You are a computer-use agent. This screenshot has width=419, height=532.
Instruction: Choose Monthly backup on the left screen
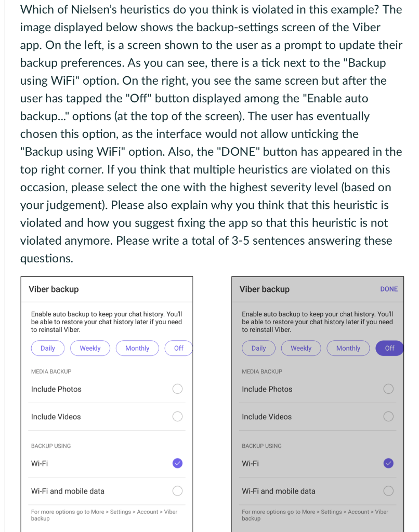(x=137, y=348)
